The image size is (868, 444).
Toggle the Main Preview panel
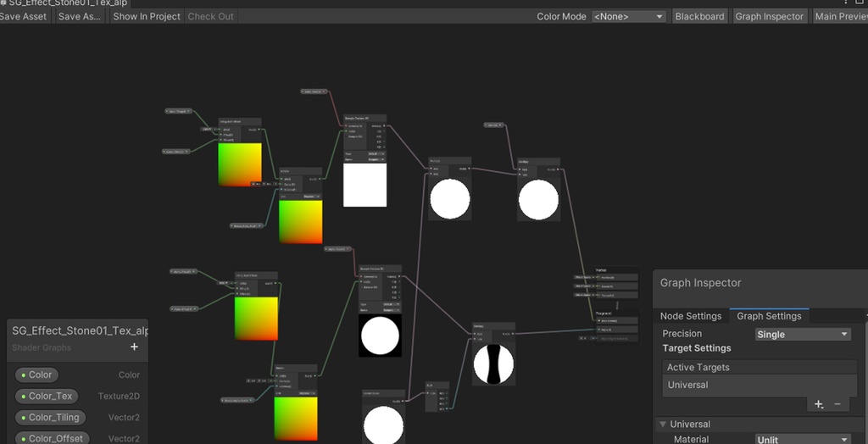pyautogui.click(x=840, y=16)
